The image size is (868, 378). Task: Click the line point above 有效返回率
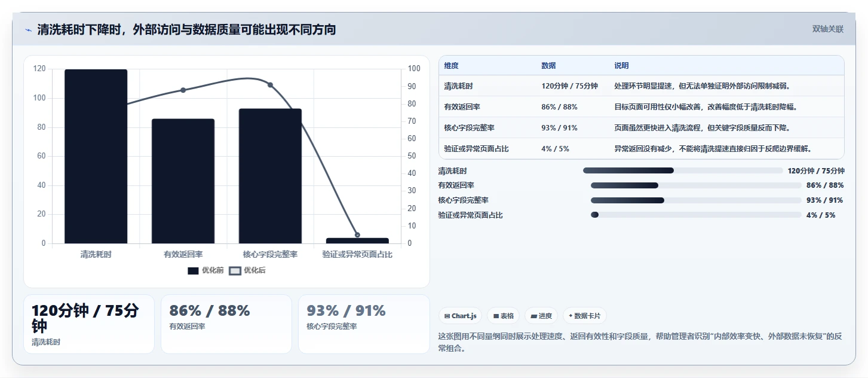(x=183, y=90)
